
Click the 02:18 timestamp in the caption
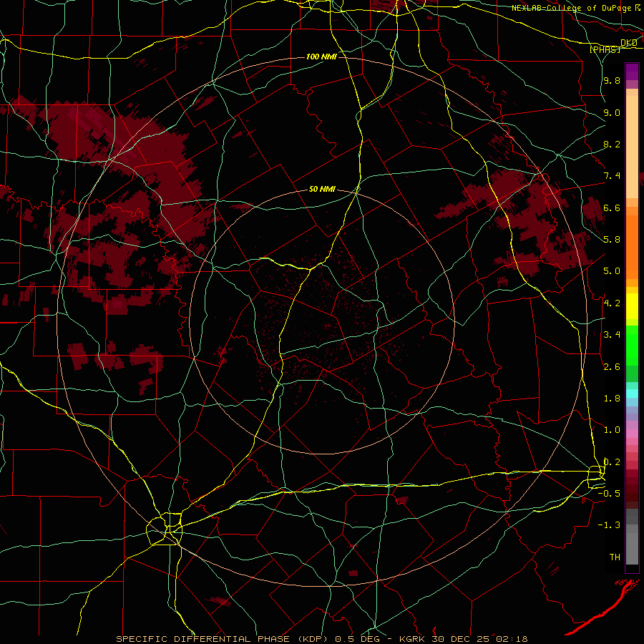pos(512,639)
